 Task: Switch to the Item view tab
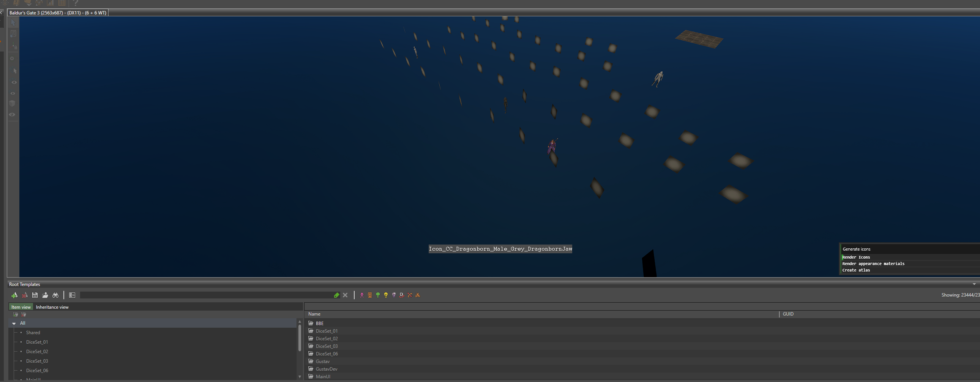[21, 307]
